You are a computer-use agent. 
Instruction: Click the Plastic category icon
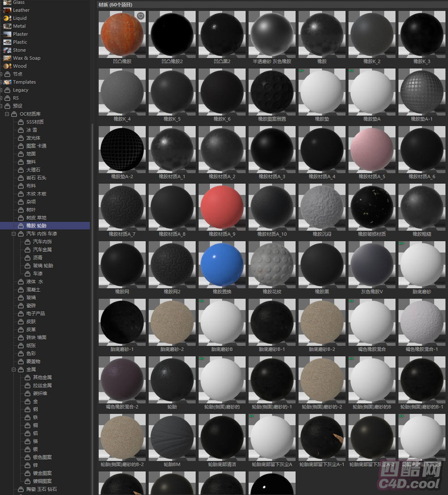pos(7,42)
